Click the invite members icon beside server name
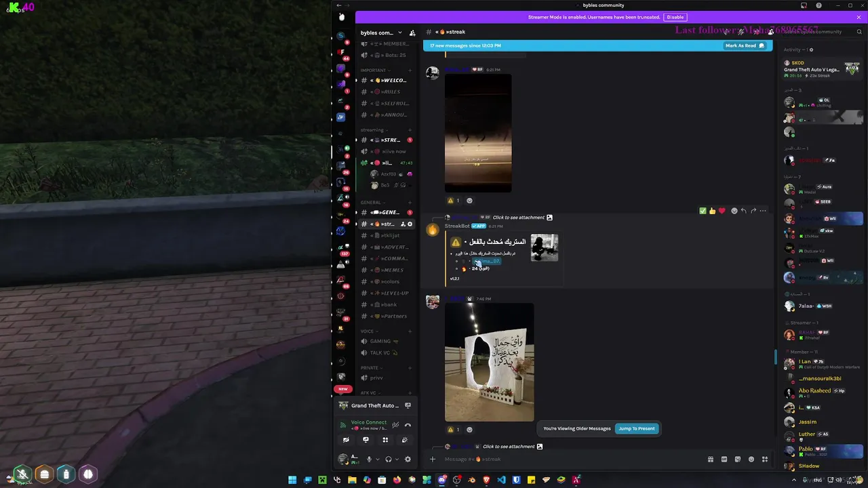This screenshot has width=868, height=488. tap(412, 33)
